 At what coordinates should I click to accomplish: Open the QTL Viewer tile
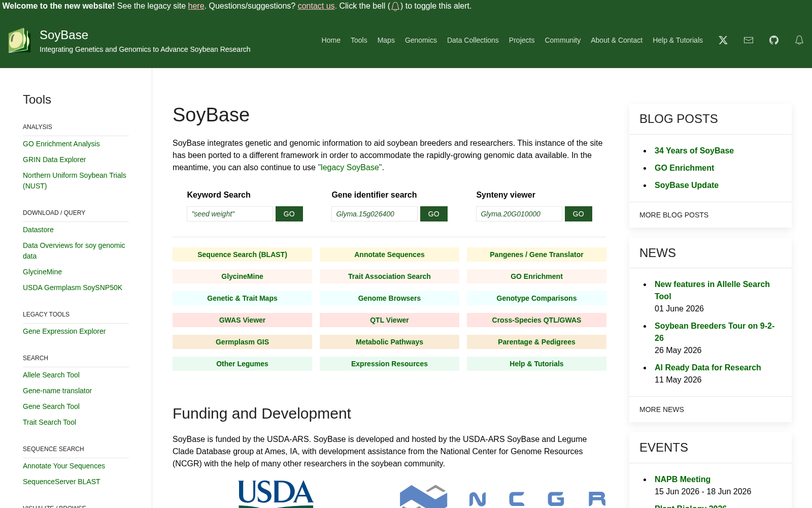[389, 320]
